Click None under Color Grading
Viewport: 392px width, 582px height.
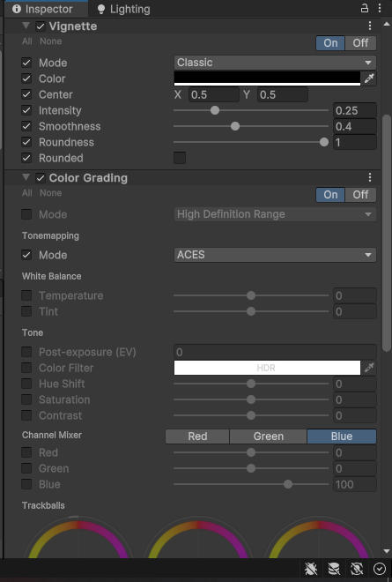(x=51, y=193)
